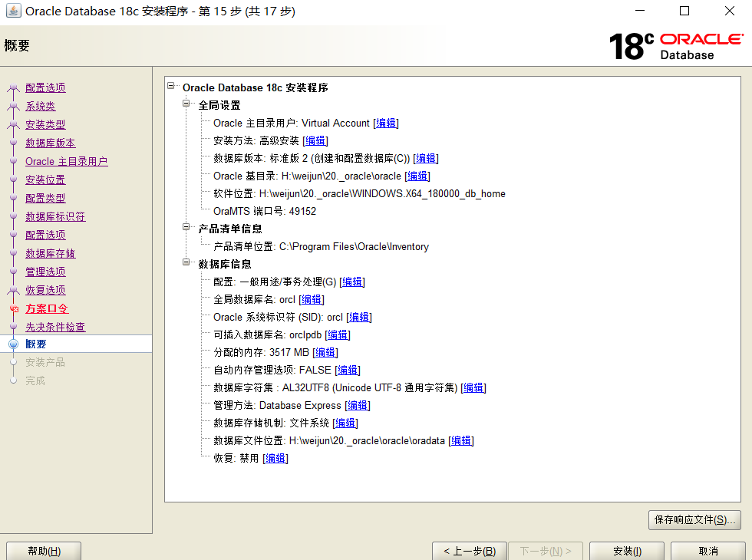Select the 先决条件检查 sidebar step
The width and height of the screenshot is (752, 560).
(54, 326)
